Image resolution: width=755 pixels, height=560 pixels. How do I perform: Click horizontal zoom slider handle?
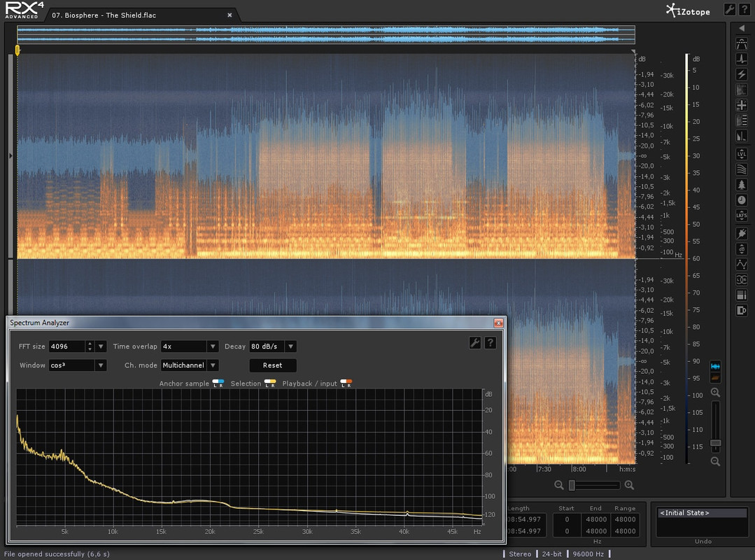572,485
